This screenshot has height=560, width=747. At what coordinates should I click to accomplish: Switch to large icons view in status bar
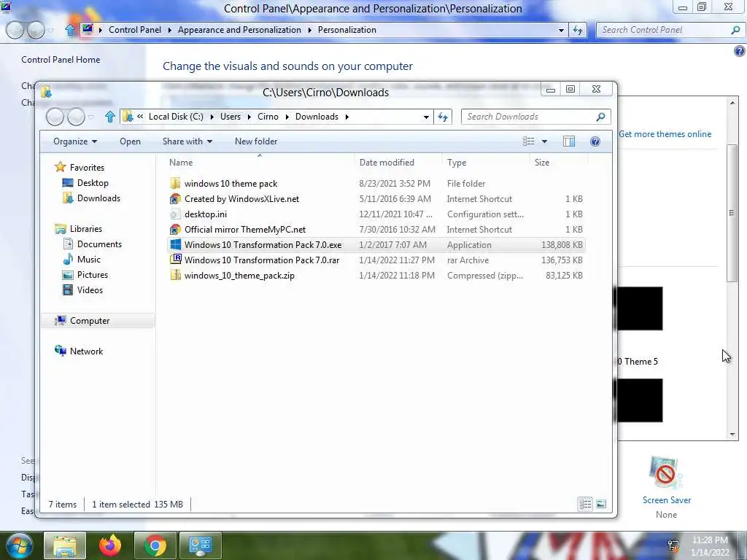click(x=601, y=504)
